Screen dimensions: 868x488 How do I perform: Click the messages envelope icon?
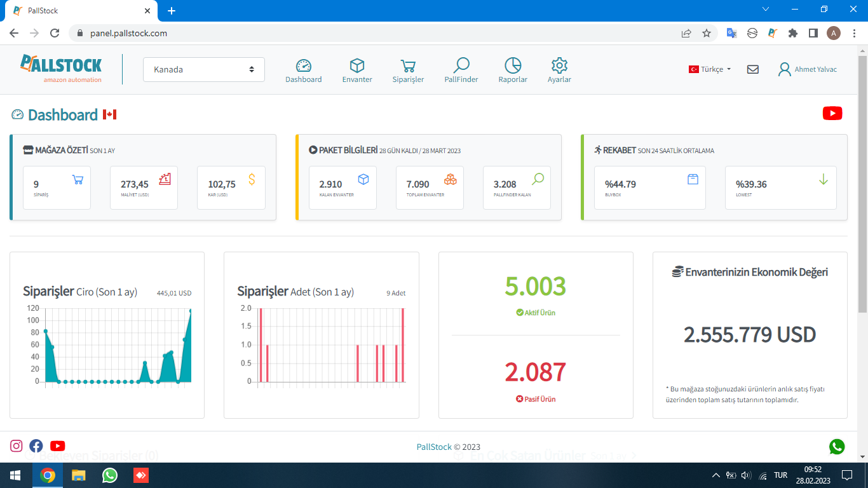[753, 69]
